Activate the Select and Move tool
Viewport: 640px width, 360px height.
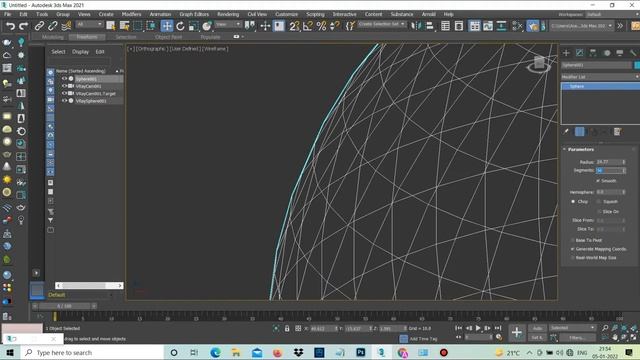167,26
